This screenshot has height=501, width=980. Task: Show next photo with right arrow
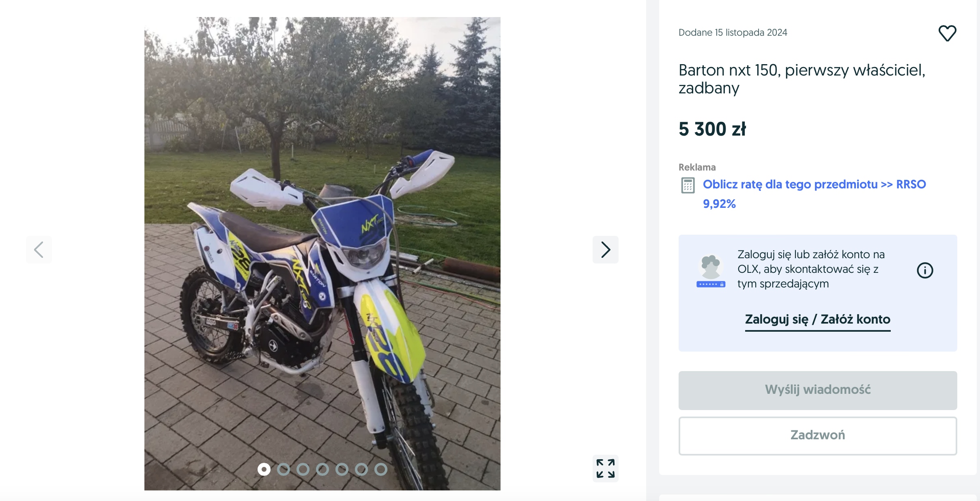tap(606, 250)
